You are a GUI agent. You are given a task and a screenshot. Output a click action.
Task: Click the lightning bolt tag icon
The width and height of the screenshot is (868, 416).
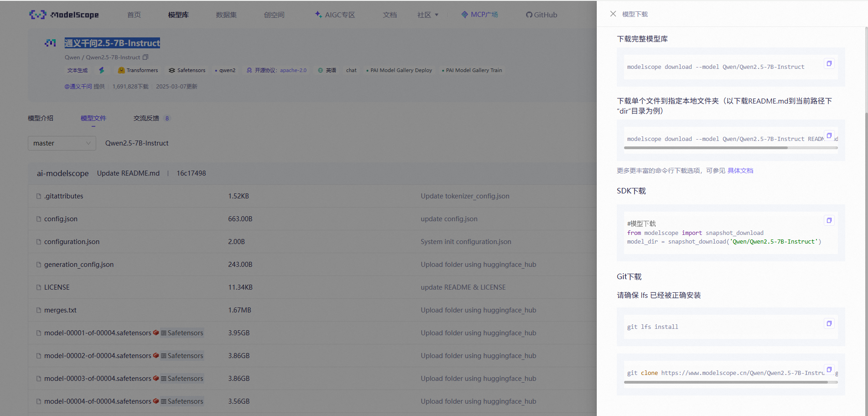102,70
